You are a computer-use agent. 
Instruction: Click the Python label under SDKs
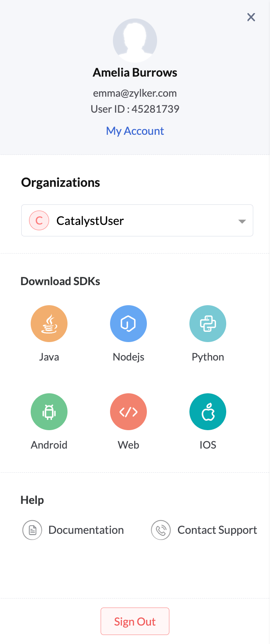[208, 357]
